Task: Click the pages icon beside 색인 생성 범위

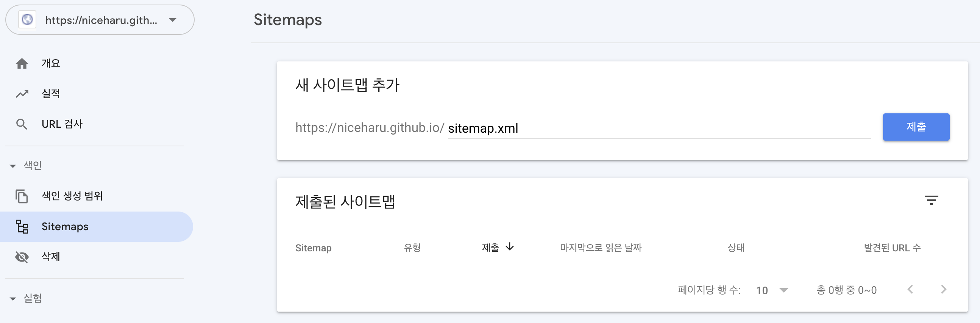Action: (x=22, y=196)
